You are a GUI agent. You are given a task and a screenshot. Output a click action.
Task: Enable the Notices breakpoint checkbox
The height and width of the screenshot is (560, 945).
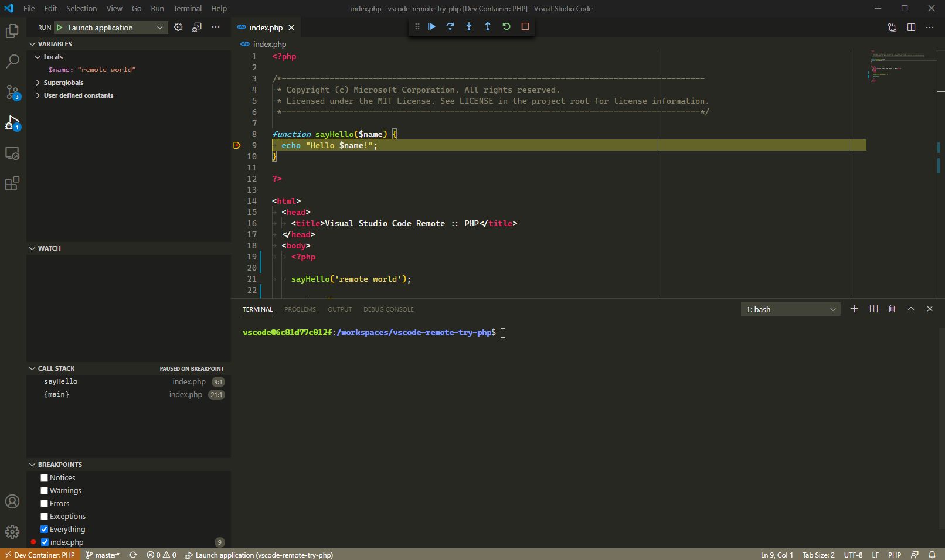(44, 478)
